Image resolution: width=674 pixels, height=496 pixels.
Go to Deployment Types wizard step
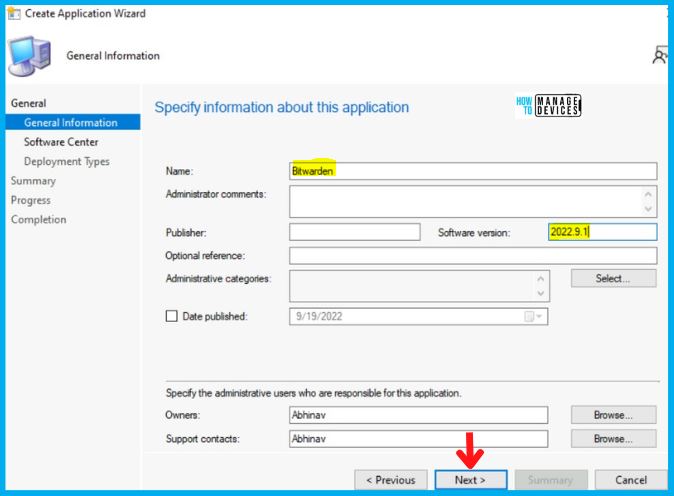[x=67, y=162]
